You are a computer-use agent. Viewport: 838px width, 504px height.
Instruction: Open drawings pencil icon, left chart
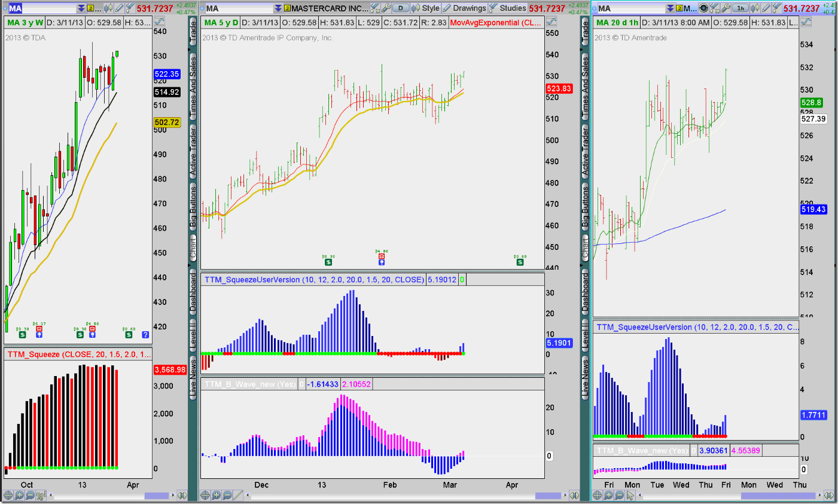pos(119,8)
